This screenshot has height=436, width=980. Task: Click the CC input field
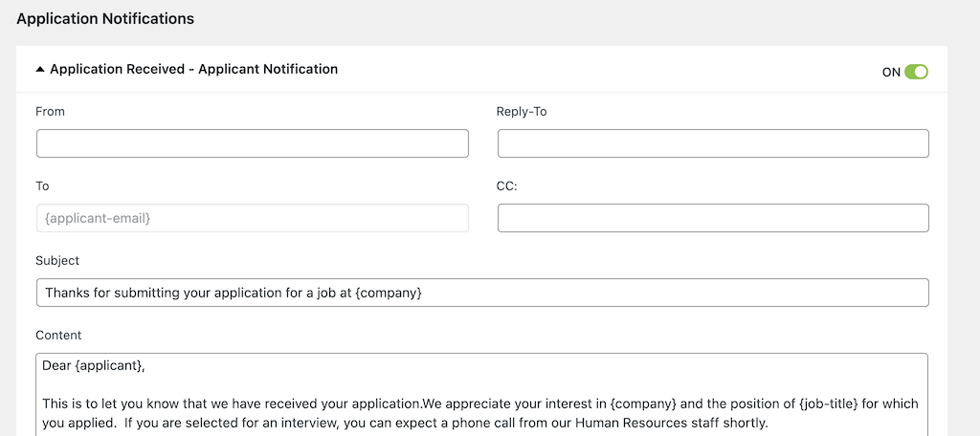tap(713, 218)
